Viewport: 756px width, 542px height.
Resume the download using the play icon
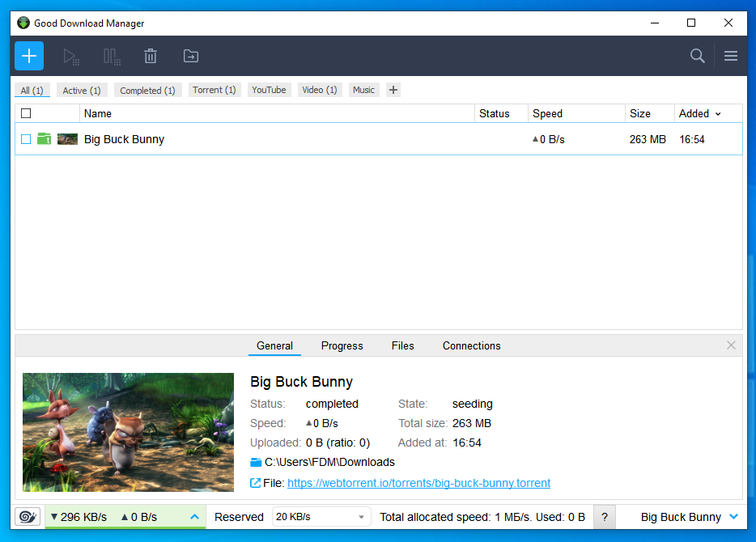70,56
